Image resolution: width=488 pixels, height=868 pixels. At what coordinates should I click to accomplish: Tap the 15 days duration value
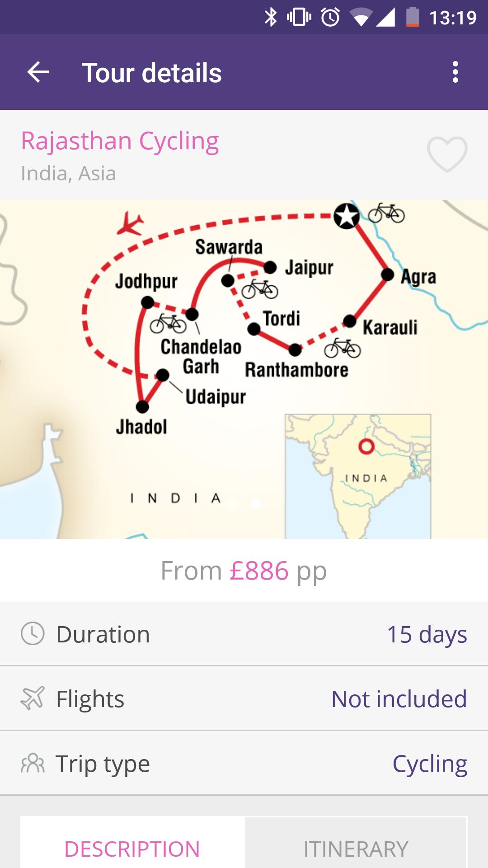pyautogui.click(x=427, y=634)
